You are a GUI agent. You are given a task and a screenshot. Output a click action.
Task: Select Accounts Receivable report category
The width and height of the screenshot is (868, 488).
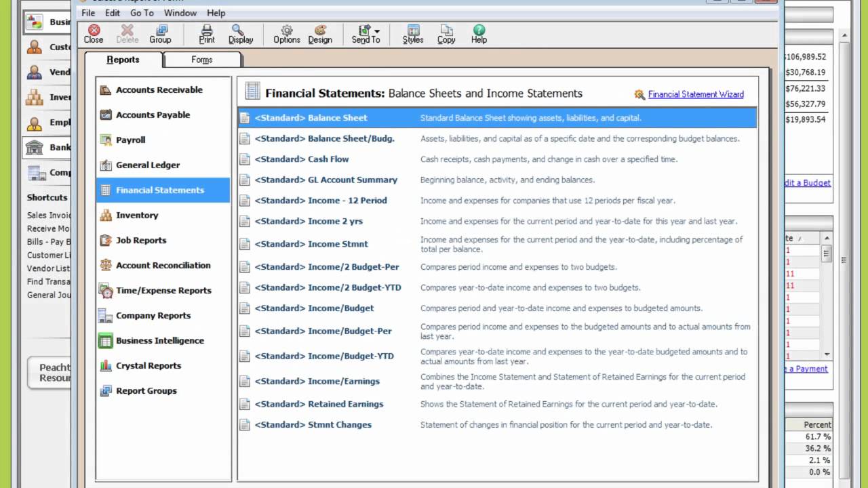coord(163,89)
